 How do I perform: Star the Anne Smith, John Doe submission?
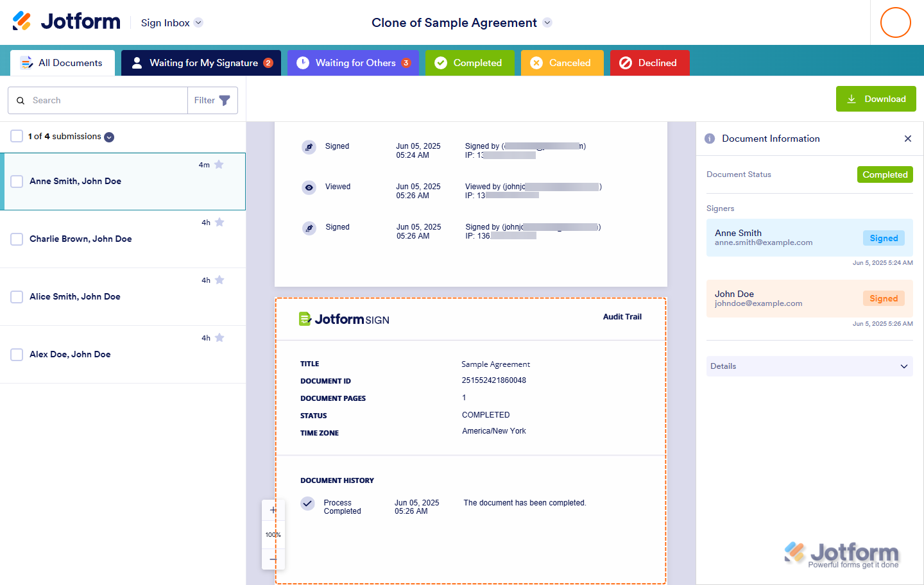[219, 165]
